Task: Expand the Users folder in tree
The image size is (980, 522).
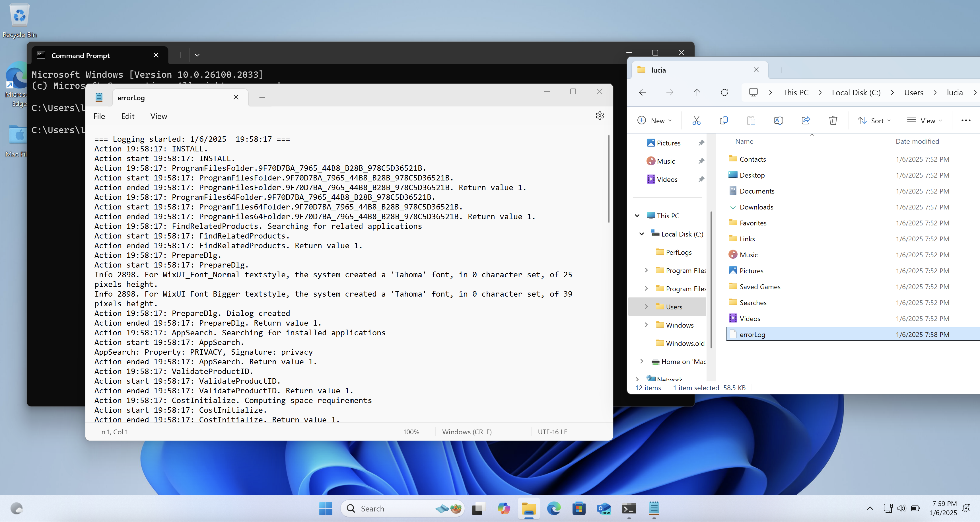Action: point(646,307)
